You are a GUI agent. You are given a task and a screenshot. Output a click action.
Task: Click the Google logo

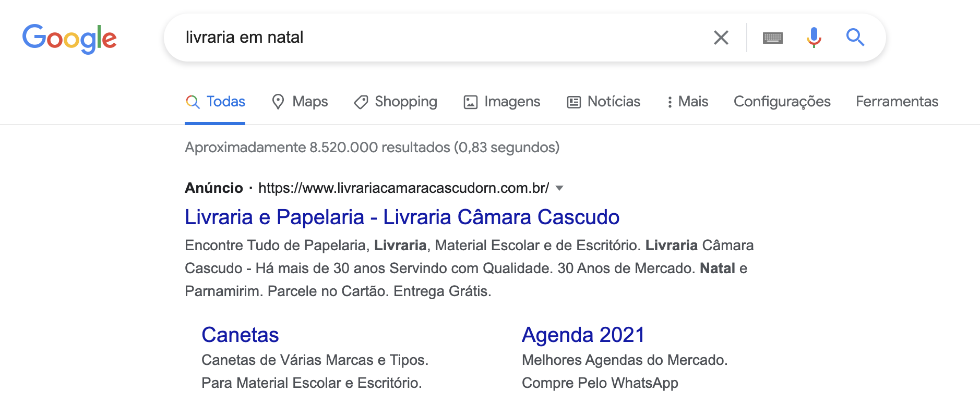coord(69,38)
